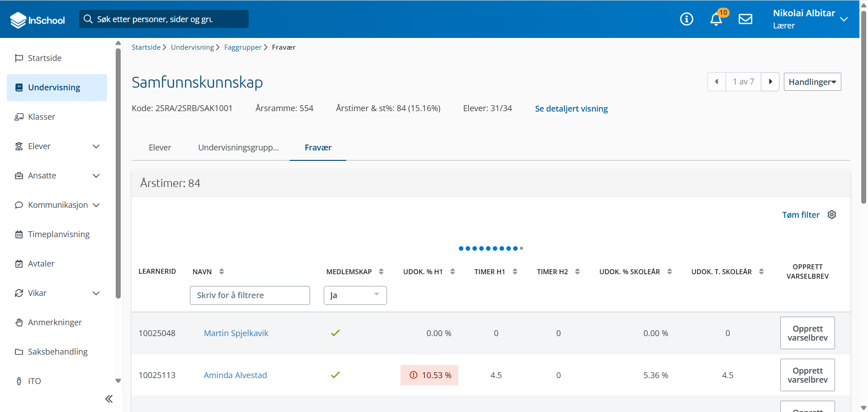Click learner ID 10025048
The height and width of the screenshot is (412, 868).
pyautogui.click(x=157, y=333)
